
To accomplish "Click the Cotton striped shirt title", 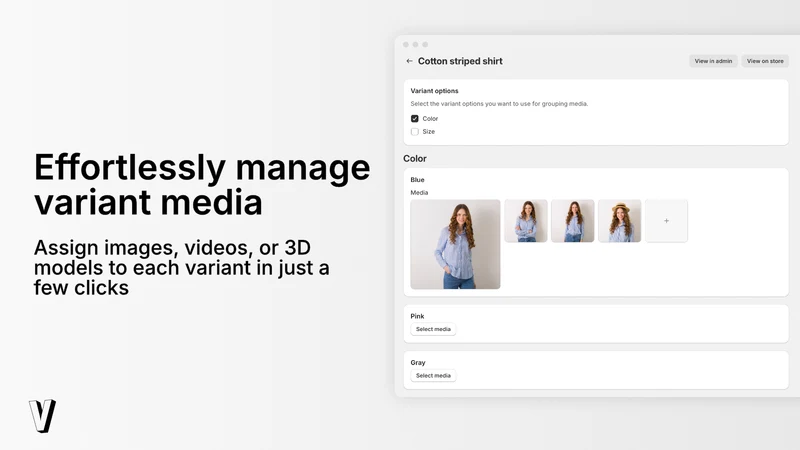I will (x=460, y=61).
